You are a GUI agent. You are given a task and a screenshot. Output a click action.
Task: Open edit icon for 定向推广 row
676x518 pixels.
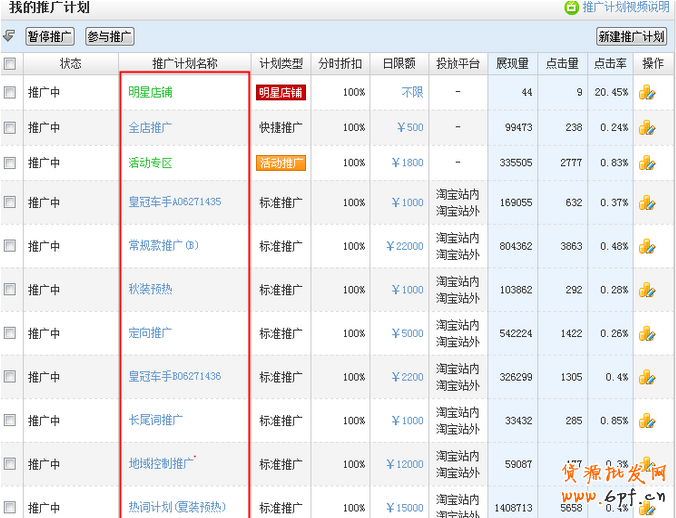point(647,334)
